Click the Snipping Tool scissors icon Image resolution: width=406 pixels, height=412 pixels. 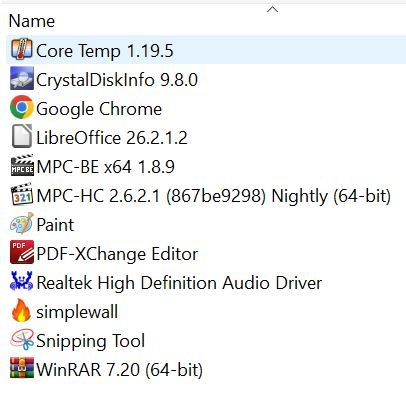click(22, 339)
